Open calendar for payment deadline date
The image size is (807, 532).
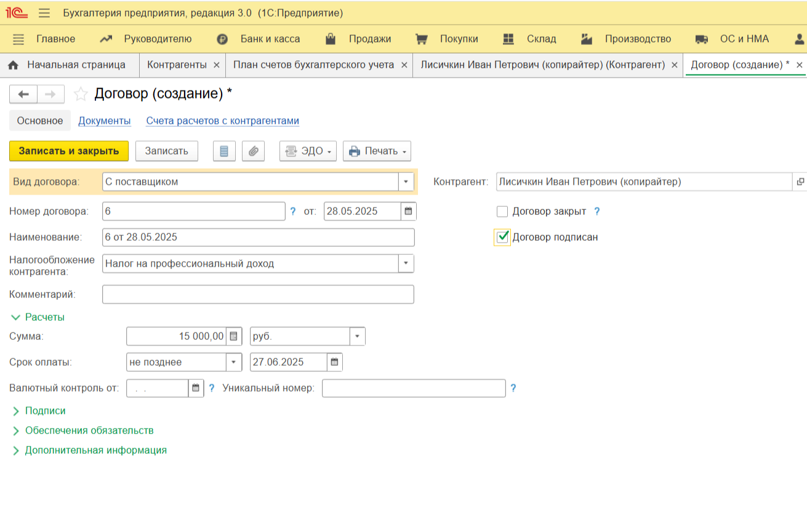pyautogui.click(x=334, y=362)
